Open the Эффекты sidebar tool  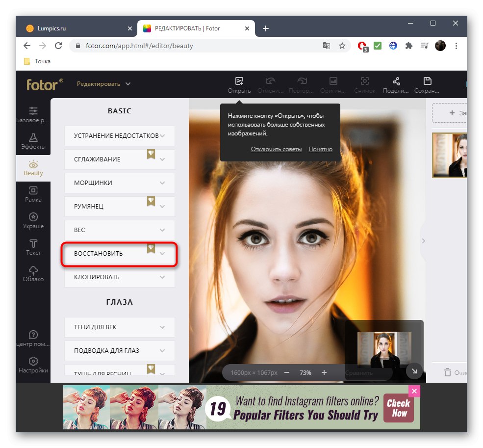(33, 141)
